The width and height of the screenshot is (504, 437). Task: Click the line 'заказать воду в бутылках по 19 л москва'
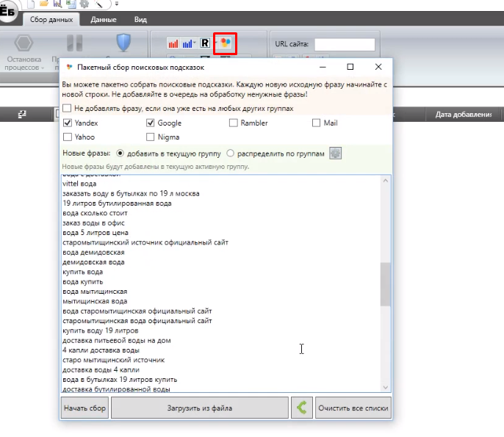pos(131,193)
